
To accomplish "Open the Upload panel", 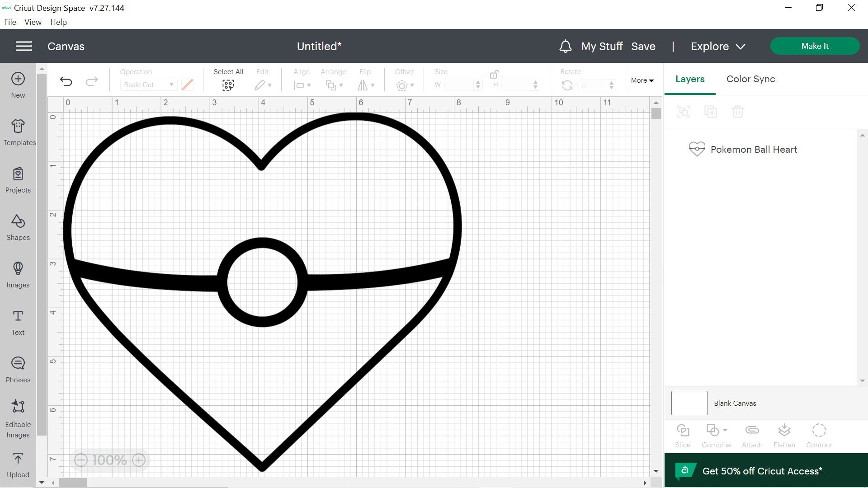I will coord(18,462).
